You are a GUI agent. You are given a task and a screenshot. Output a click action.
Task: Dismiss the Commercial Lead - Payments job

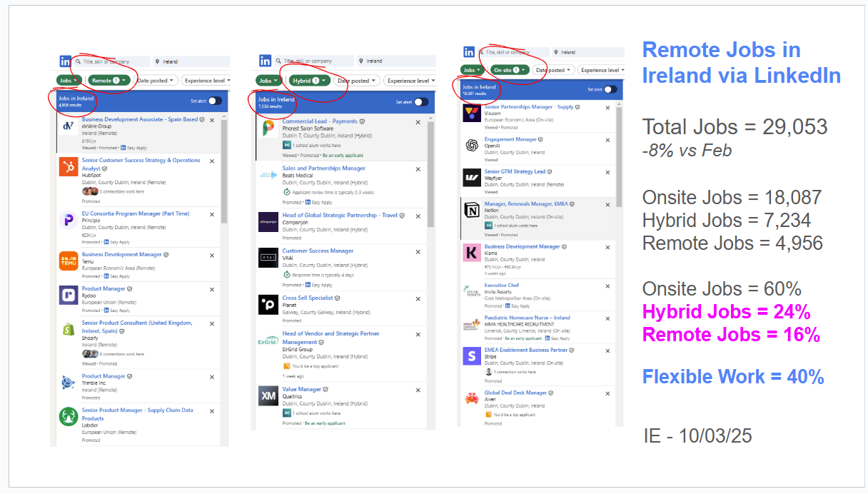[x=418, y=122]
